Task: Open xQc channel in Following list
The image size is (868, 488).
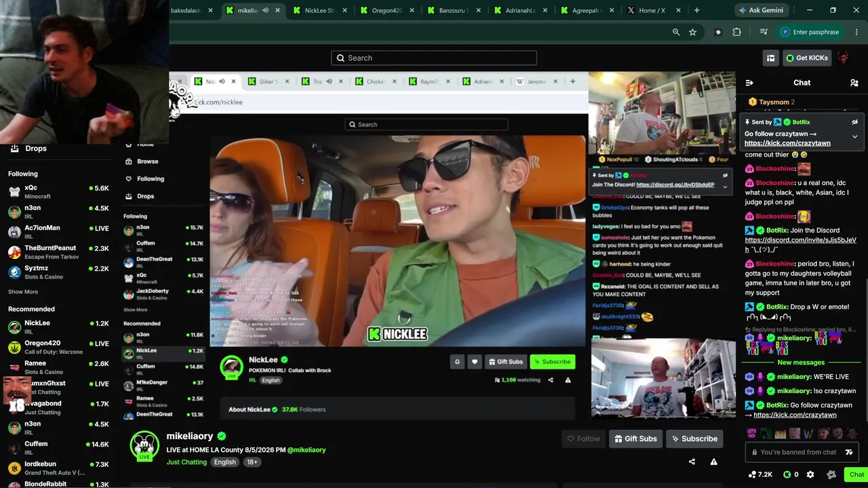Action: (58, 192)
